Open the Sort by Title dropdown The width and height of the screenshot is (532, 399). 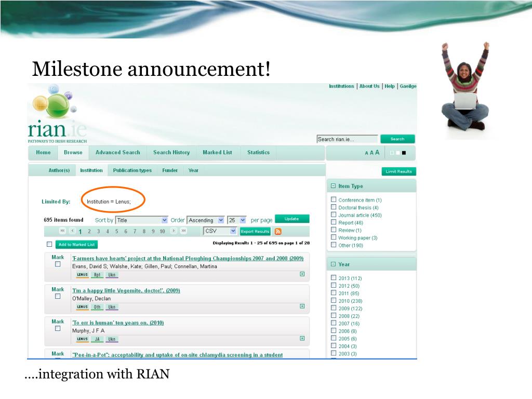(141, 220)
